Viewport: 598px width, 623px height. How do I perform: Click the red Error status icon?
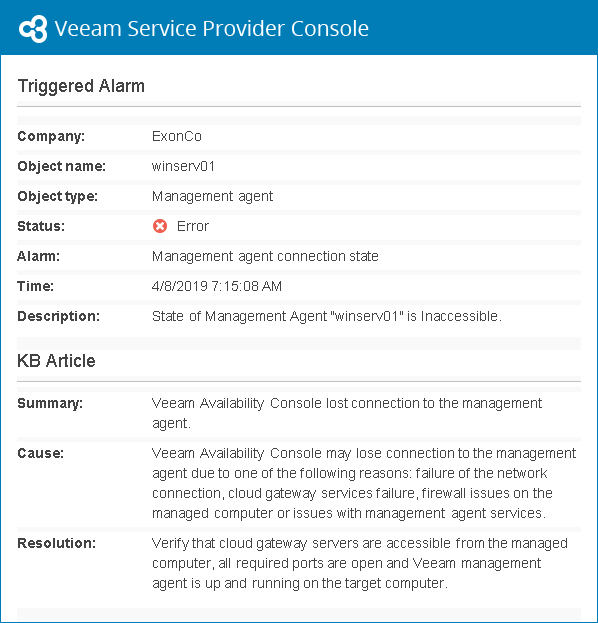point(160,226)
